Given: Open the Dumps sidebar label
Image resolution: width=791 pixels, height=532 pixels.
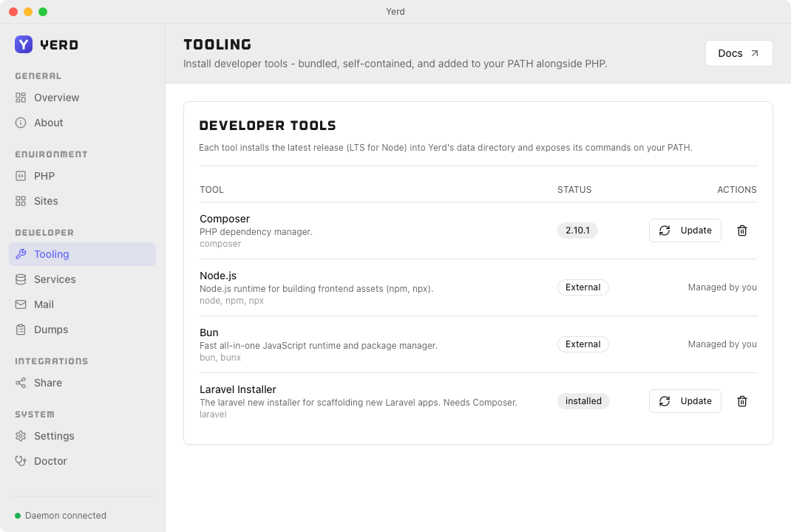Looking at the screenshot, I should (51, 330).
